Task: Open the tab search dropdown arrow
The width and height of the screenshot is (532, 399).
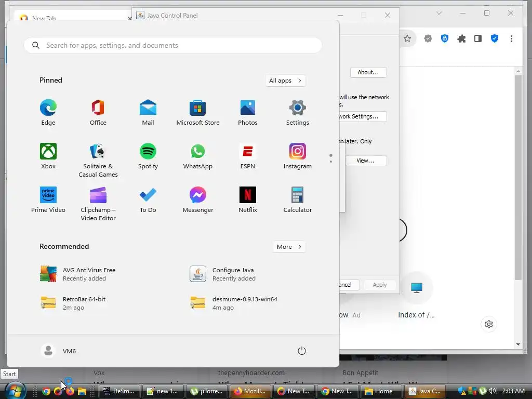Action: pos(439,13)
